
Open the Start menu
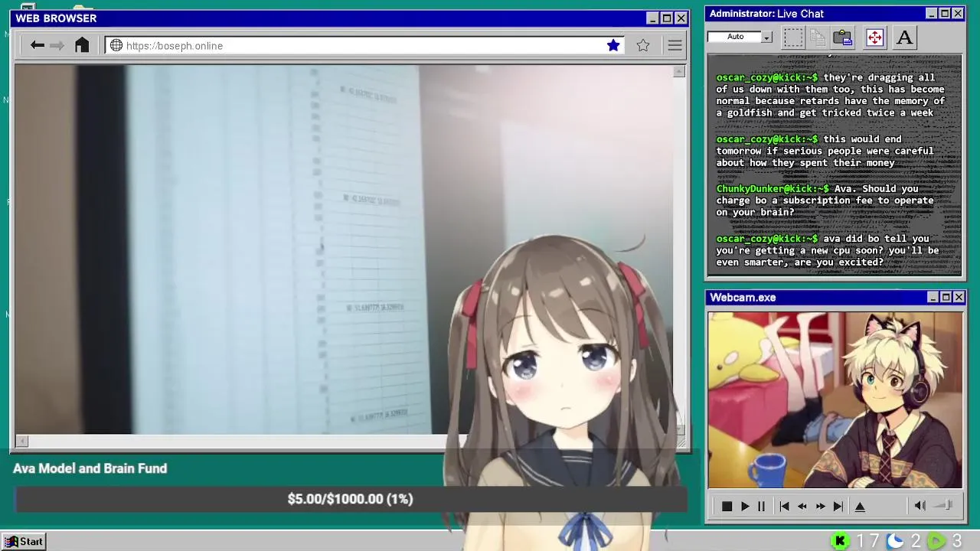pos(23,541)
